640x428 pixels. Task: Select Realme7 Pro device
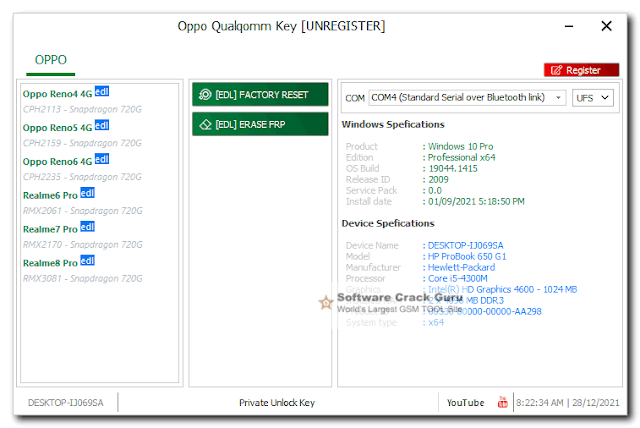point(50,229)
